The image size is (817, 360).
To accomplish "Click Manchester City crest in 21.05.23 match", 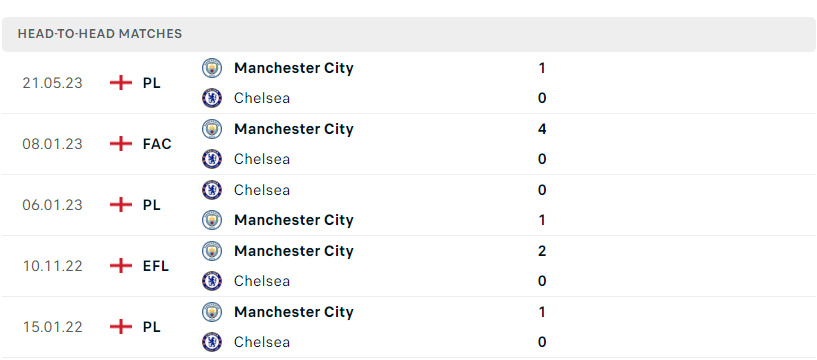I will coord(212,68).
